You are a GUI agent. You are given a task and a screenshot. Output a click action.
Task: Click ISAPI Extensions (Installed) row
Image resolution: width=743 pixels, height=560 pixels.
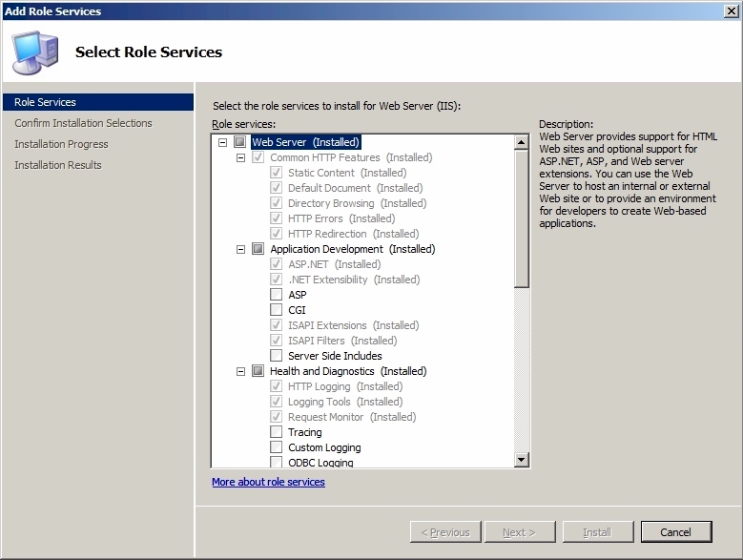coord(354,325)
